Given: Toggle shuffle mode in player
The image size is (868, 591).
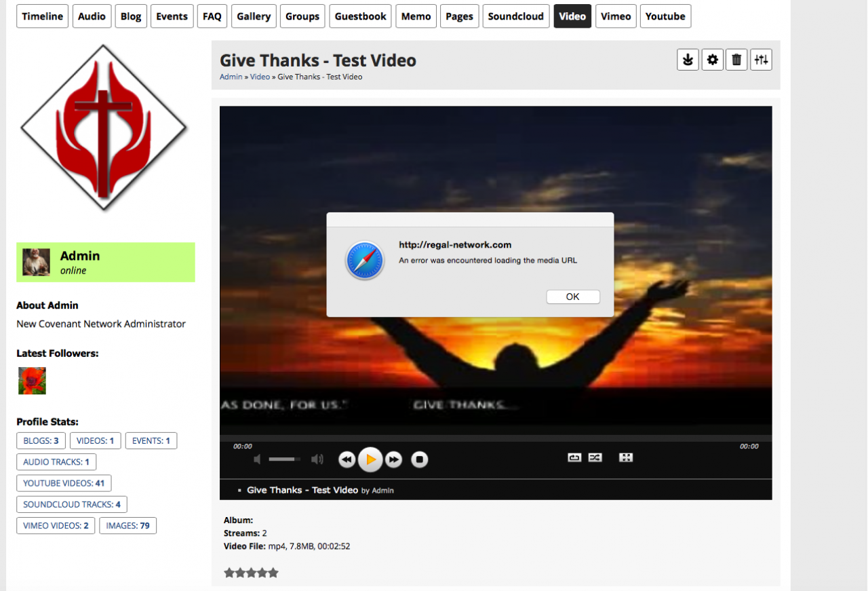Looking at the screenshot, I should 595,457.
